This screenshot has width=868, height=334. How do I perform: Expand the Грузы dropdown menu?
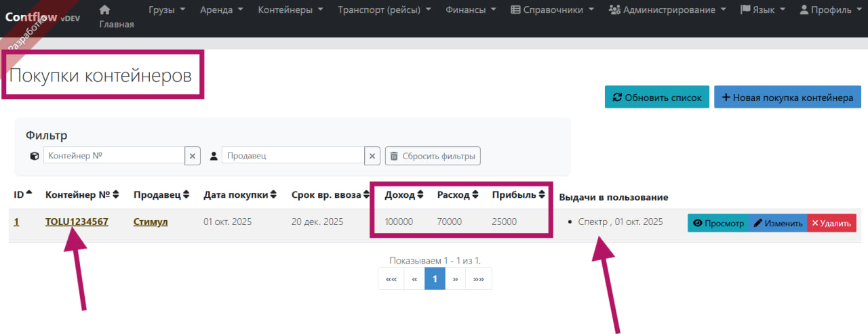[167, 10]
